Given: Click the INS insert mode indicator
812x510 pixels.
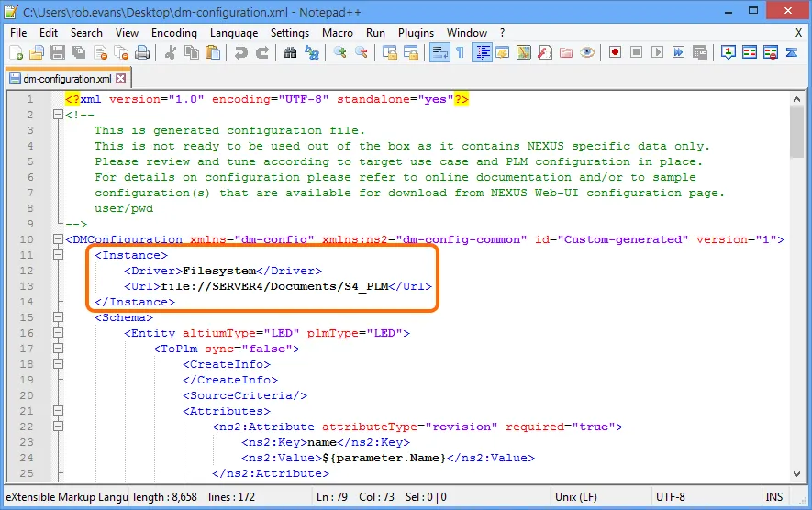Looking at the screenshot, I should pyautogui.click(x=774, y=496).
